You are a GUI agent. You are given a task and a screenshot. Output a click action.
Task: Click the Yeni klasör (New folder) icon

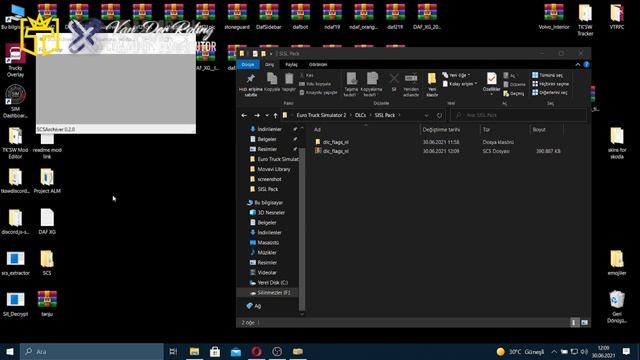pyautogui.click(x=432, y=78)
